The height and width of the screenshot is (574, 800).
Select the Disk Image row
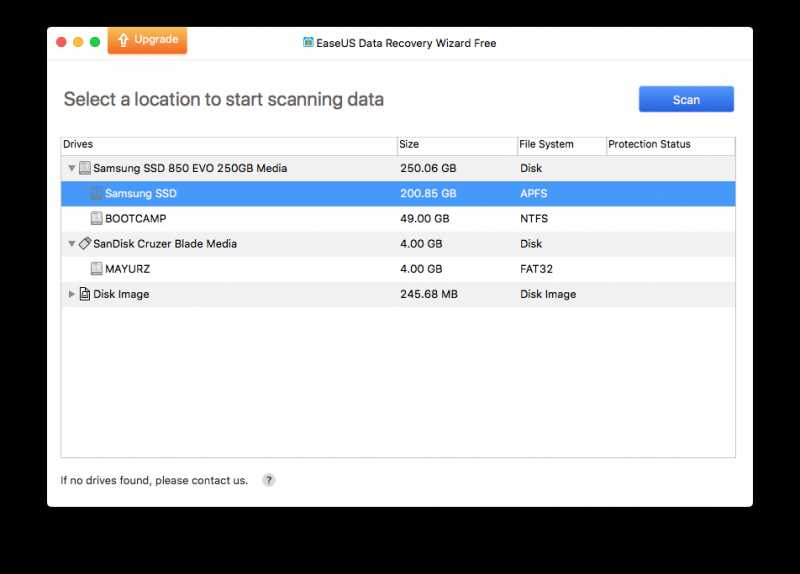pyautogui.click(x=398, y=294)
